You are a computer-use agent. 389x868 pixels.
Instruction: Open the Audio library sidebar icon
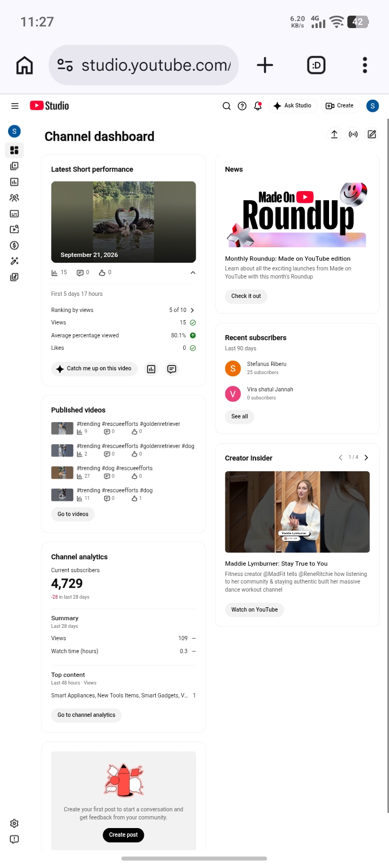[x=15, y=277]
